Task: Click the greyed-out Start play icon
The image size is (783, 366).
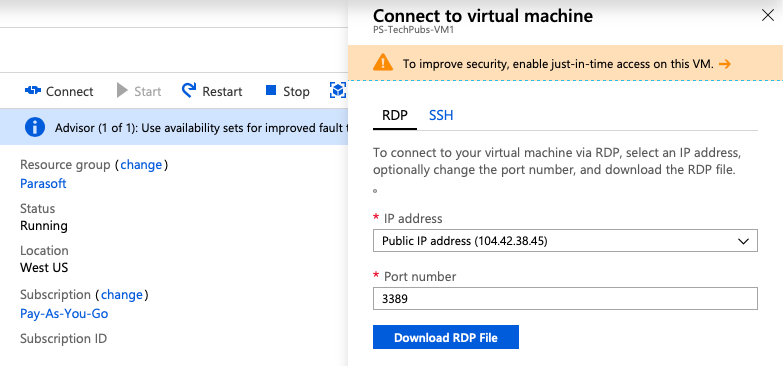Action: (x=122, y=91)
